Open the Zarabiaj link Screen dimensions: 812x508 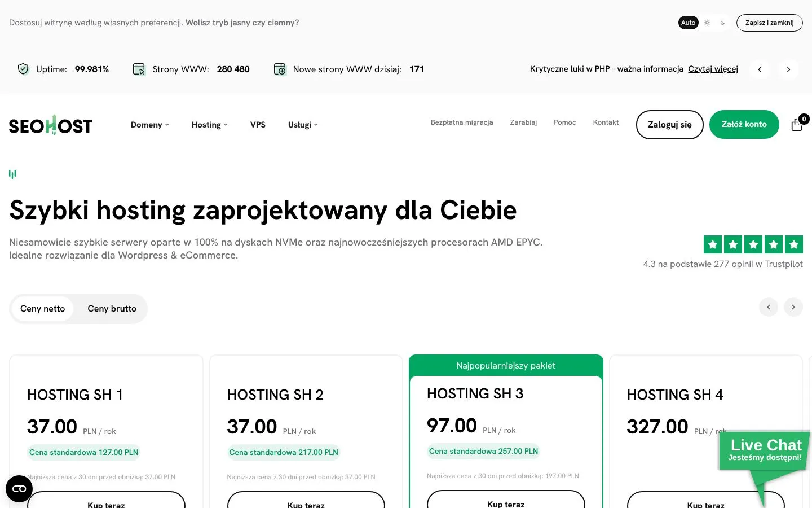tap(523, 122)
